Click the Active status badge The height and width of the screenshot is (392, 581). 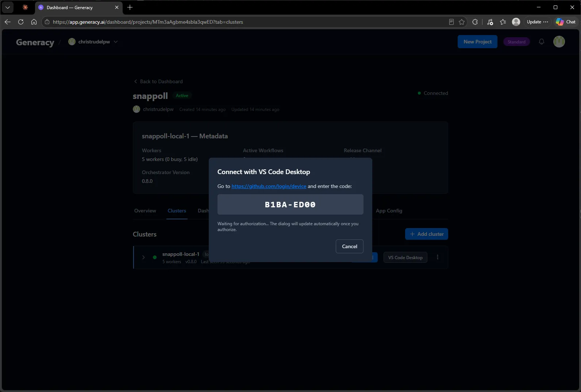tap(182, 96)
